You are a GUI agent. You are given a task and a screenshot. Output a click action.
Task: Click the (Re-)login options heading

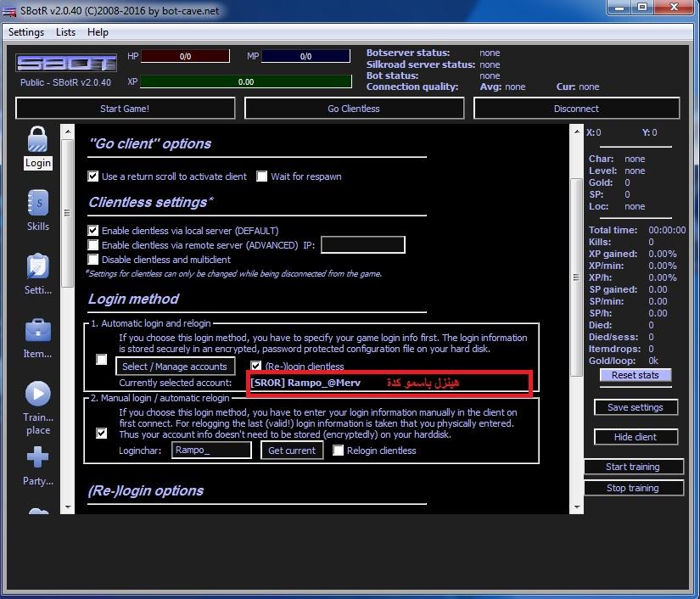[x=146, y=490]
